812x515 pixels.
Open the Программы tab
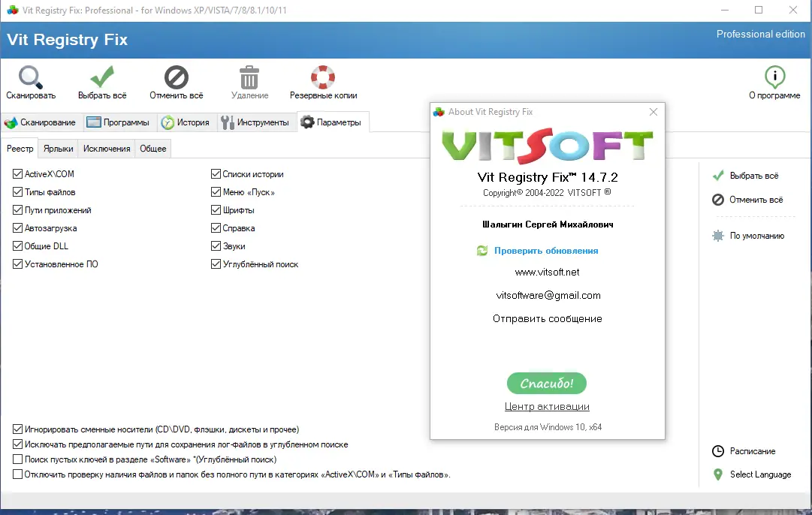coord(119,122)
